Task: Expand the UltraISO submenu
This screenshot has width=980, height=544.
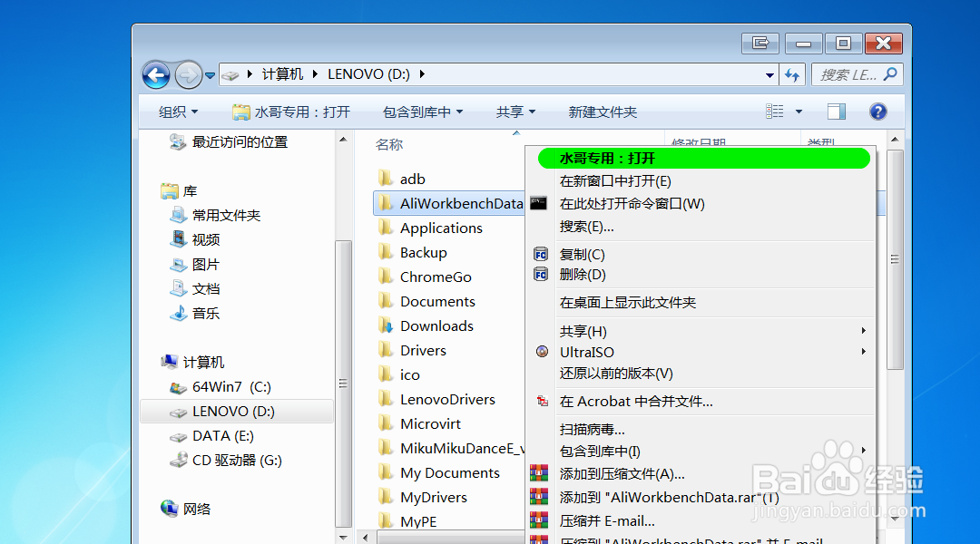Action: click(700, 353)
